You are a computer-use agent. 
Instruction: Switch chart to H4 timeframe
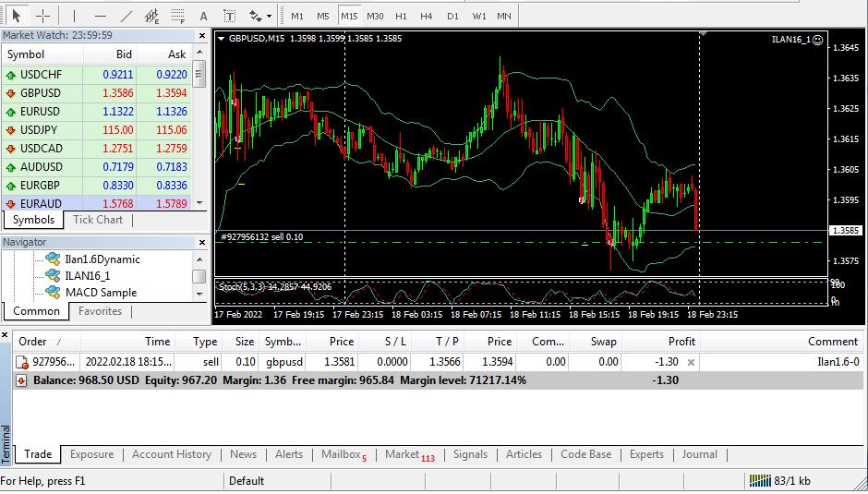click(x=427, y=16)
